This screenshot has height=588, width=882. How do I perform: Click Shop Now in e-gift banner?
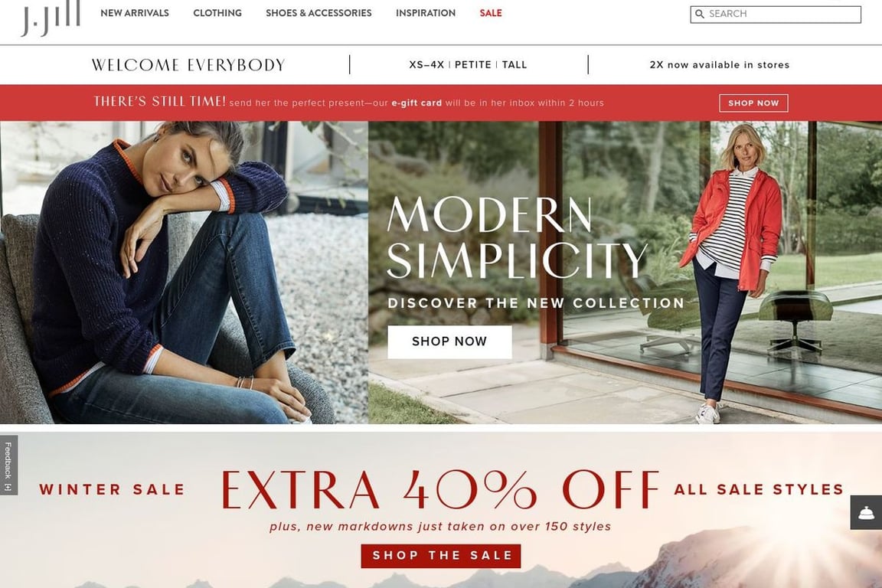point(753,103)
